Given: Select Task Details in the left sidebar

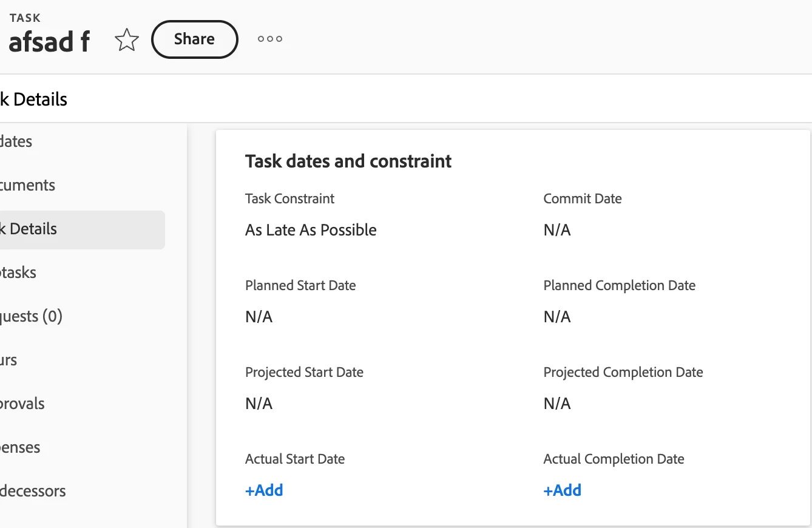Looking at the screenshot, I should click(x=29, y=229).
